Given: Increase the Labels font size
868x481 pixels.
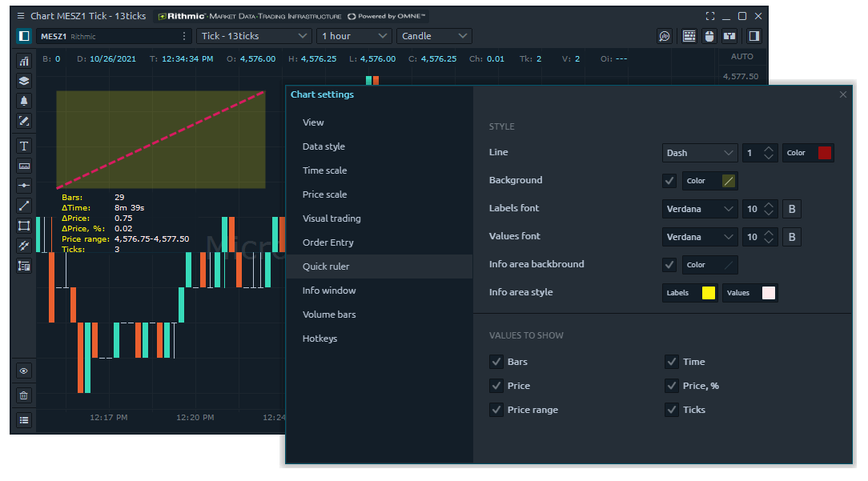Looking at the screenshot, I should tap(769, 205).
